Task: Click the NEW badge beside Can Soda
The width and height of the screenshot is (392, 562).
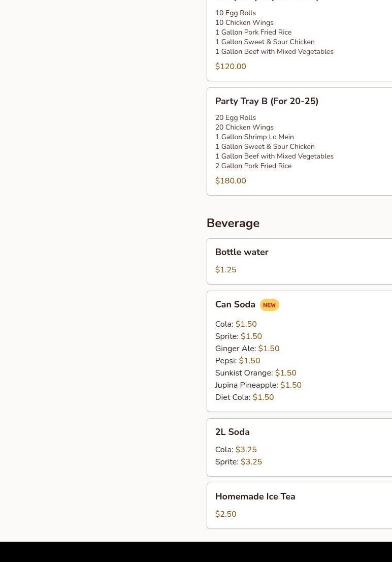Action: coord(269,305)
